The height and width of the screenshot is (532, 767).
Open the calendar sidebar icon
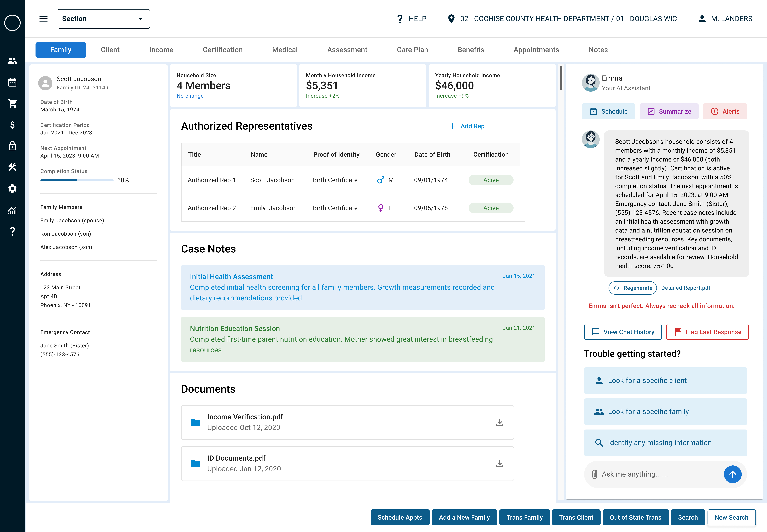[x=12, y=82]
